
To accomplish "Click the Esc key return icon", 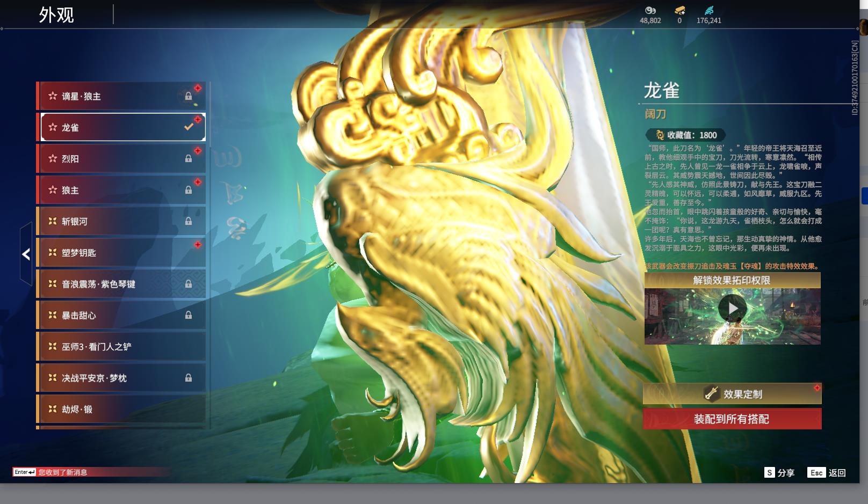I will pyautogui.click(x=816, y=472).
